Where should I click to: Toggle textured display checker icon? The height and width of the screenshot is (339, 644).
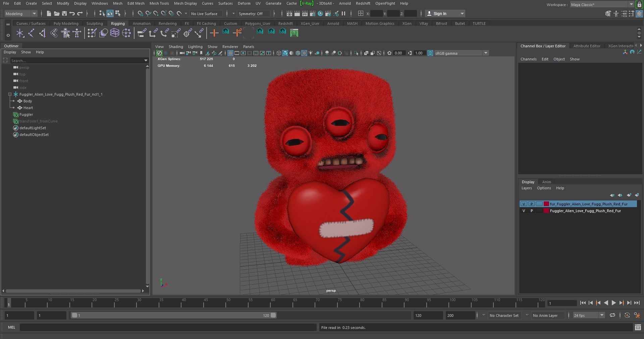[304, 53]
